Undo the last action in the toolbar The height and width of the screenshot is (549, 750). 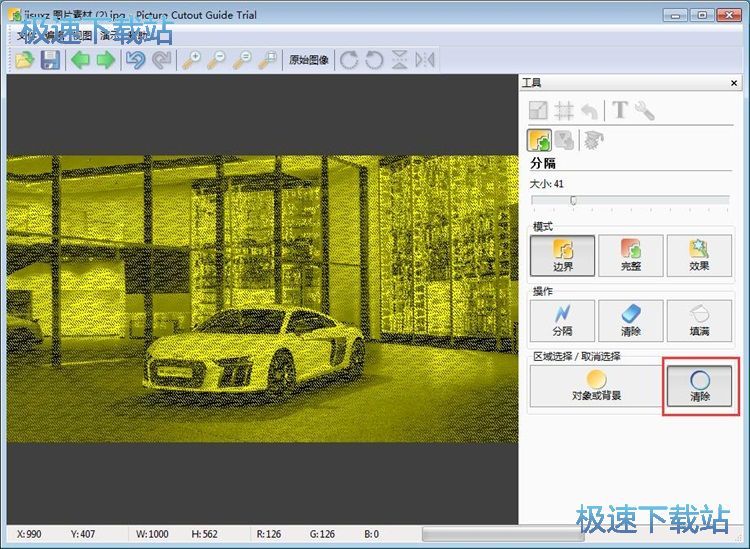[x=135, y=60]
